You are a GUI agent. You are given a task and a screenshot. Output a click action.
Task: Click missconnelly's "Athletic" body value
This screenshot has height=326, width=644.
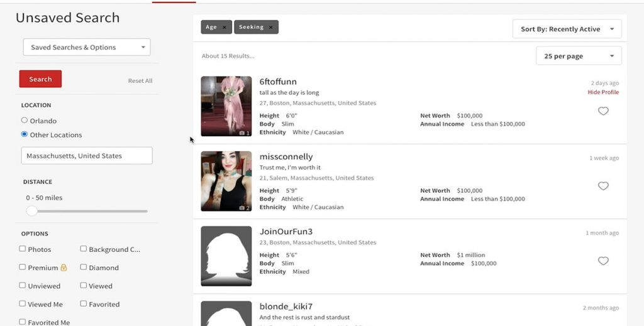click(x=292, y=199)
